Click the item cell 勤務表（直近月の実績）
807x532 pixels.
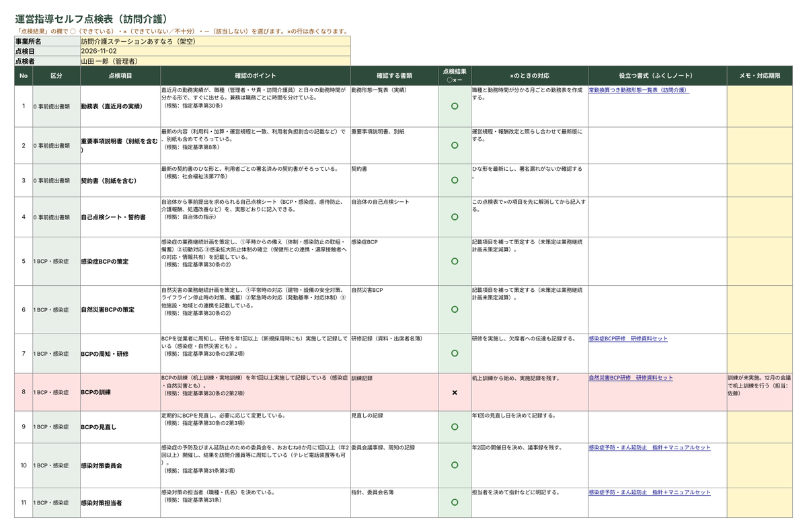tap(120, 106)
